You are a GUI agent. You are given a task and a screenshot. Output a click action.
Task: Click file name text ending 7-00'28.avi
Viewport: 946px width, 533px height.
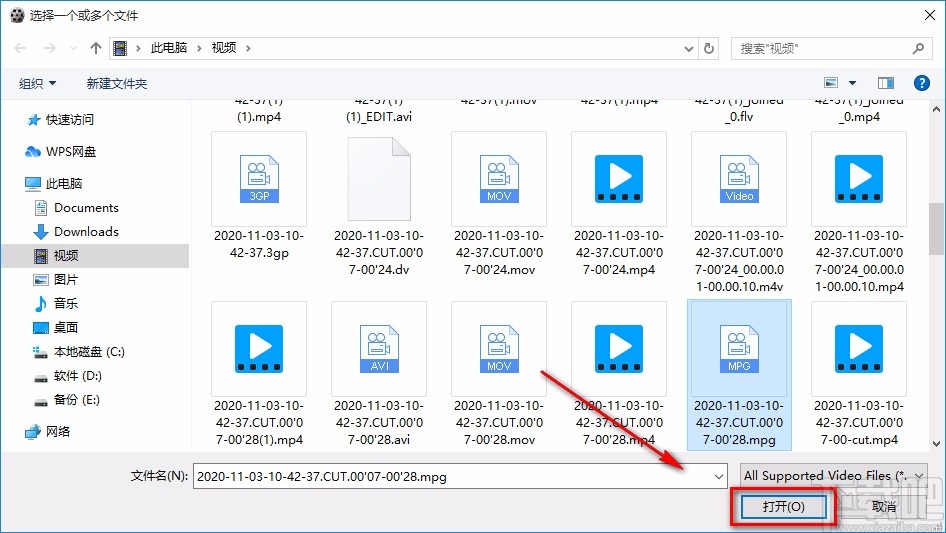[379, 423]
